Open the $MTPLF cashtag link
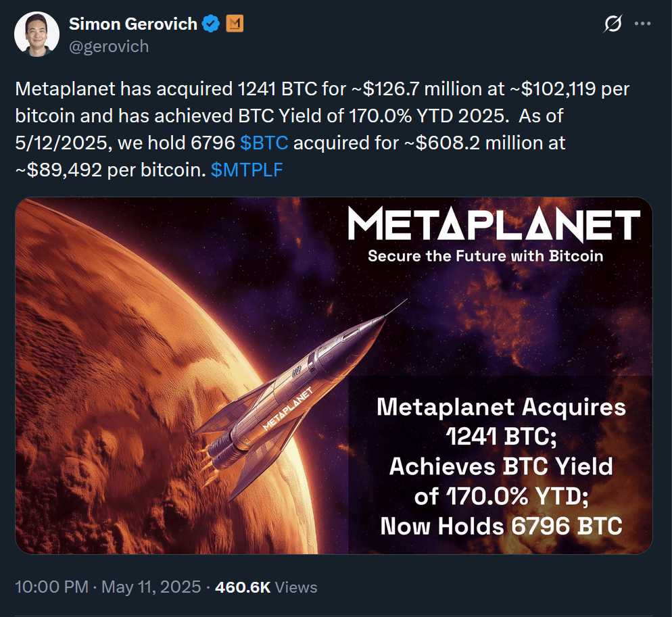Image resolution: width=672 pixels, height=617 pixels. [x=247, y=170]
